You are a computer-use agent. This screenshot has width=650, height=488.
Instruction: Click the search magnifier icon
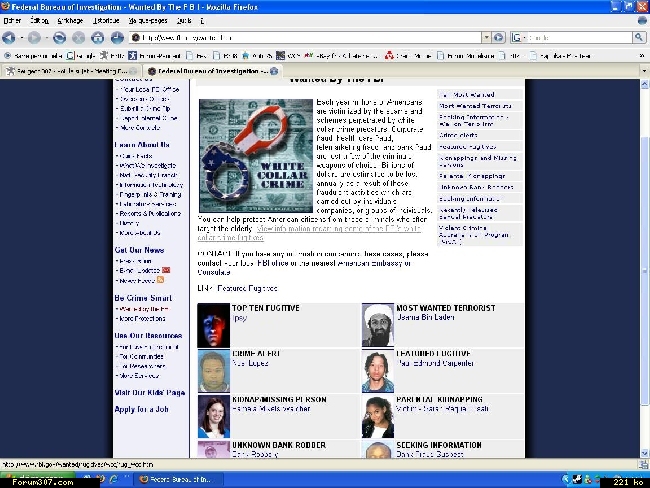click(x=639, y=38)
